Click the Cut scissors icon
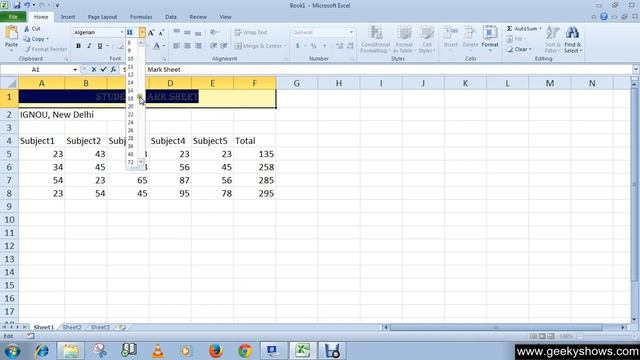 tap(27, 29)
